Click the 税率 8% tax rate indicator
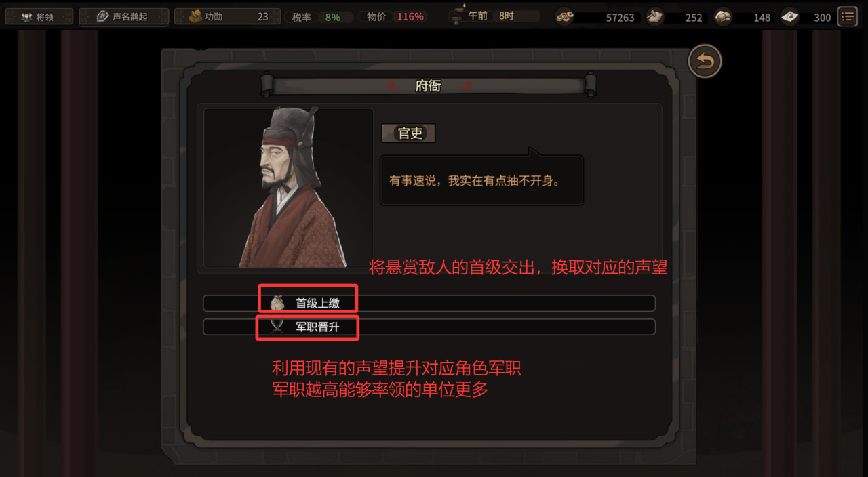Screen dimensions: 868x477 point(318,16)
